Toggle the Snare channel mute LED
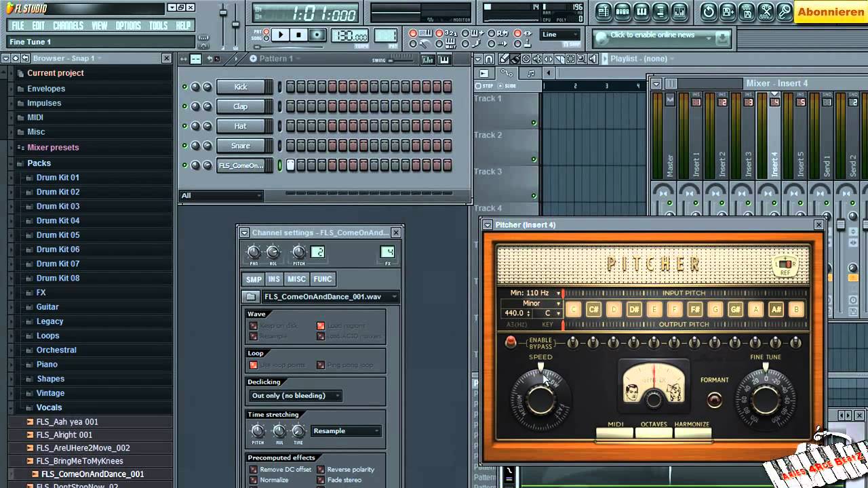 pos(184,146)
